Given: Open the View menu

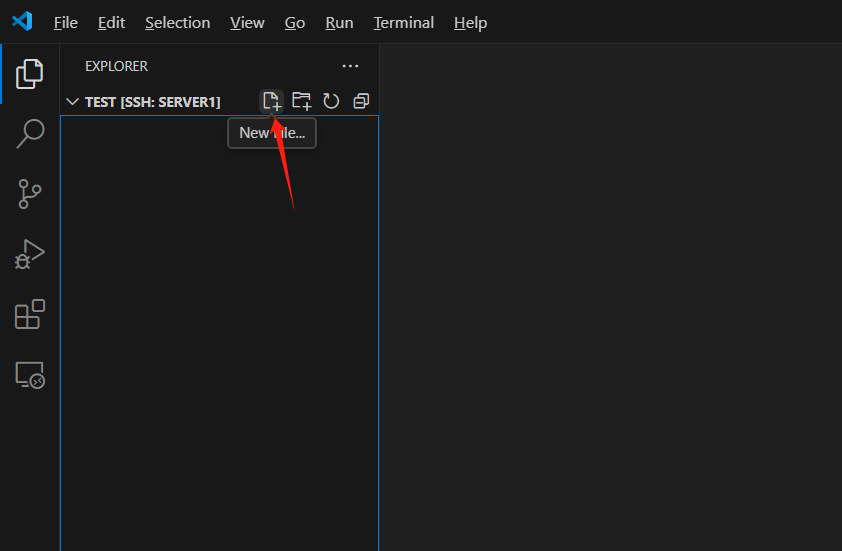Looking at the screenshot, I should pyautogui.click(x=247, y=22).
